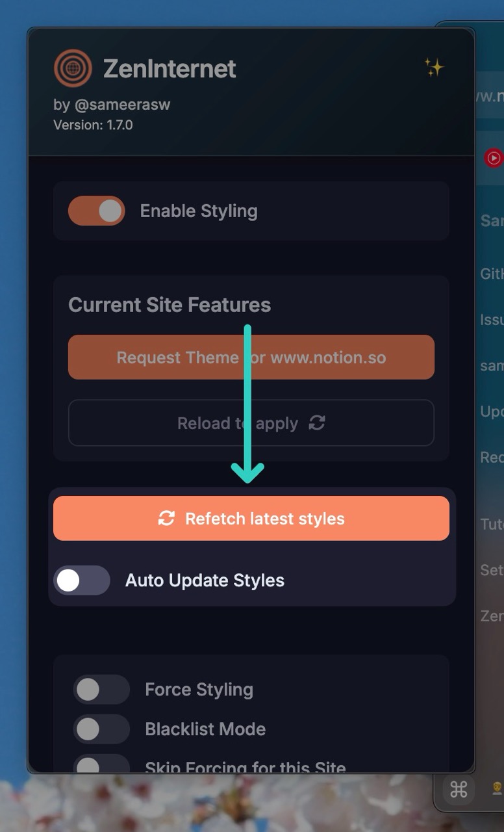Click the refresh icon on Refetch latest styles

(x=166, y=518)
